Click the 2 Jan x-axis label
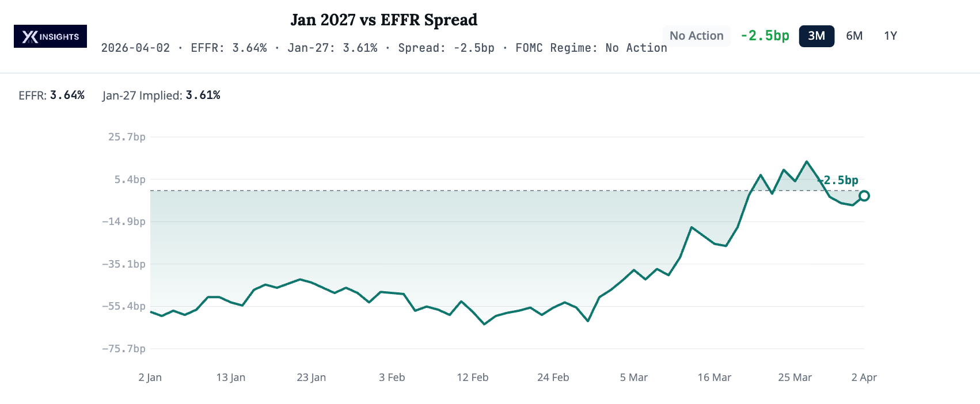 [150, 378]
